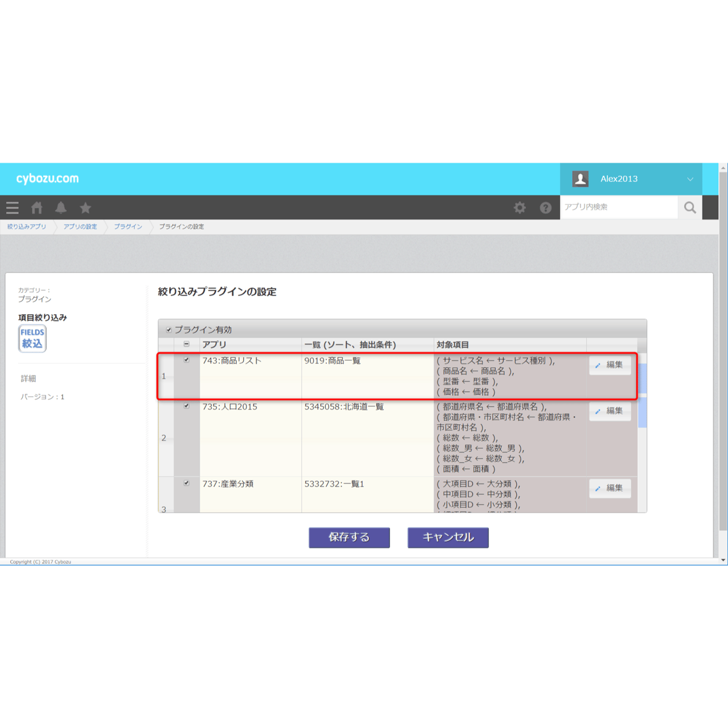The image size is (728, 728).
Task: Select the 735:人口2015 app cell
Action: [x=251, y=438]
